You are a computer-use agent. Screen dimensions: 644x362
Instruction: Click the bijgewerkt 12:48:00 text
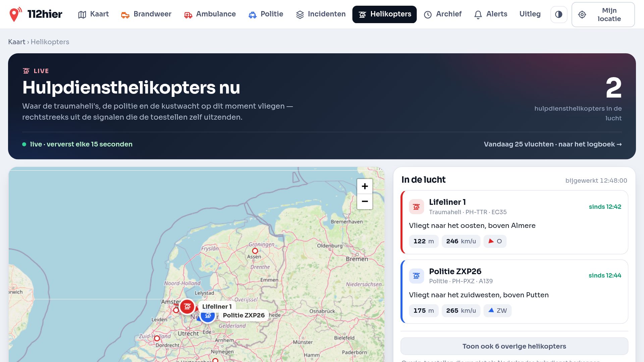pos(596,181)
